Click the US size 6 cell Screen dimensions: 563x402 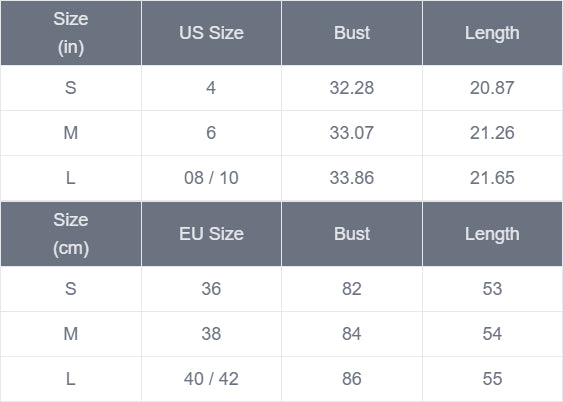click(211, 133)
